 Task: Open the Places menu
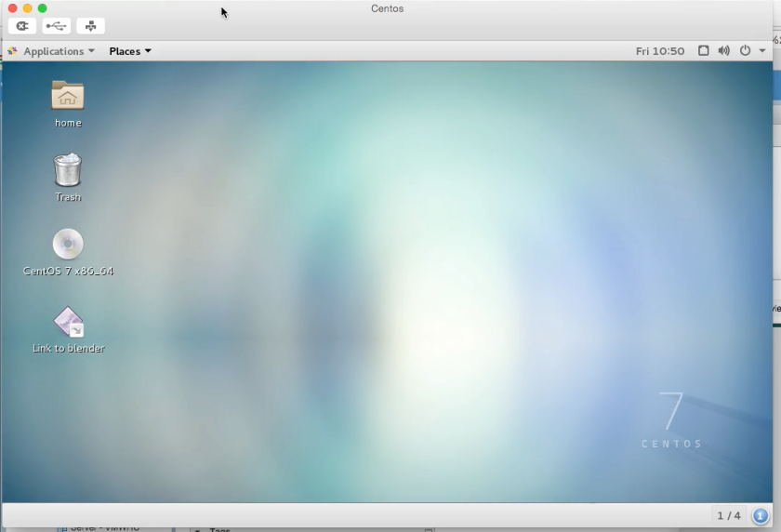(130, 51)
